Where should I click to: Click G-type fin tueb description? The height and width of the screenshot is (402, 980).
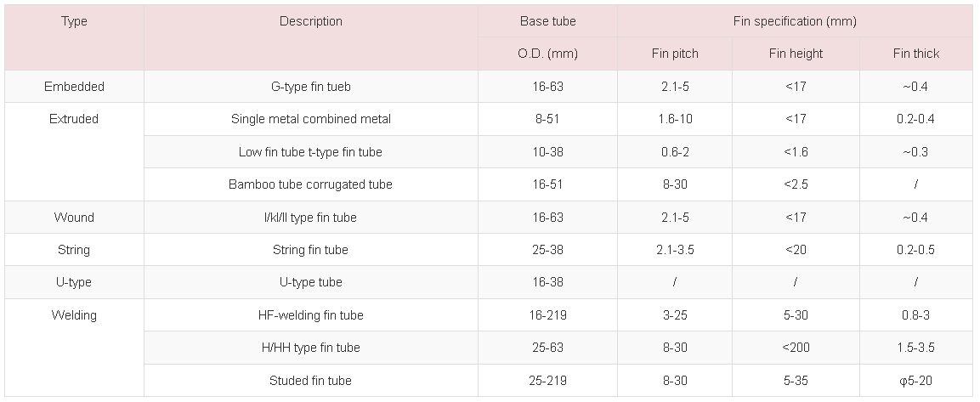[310, 87]
